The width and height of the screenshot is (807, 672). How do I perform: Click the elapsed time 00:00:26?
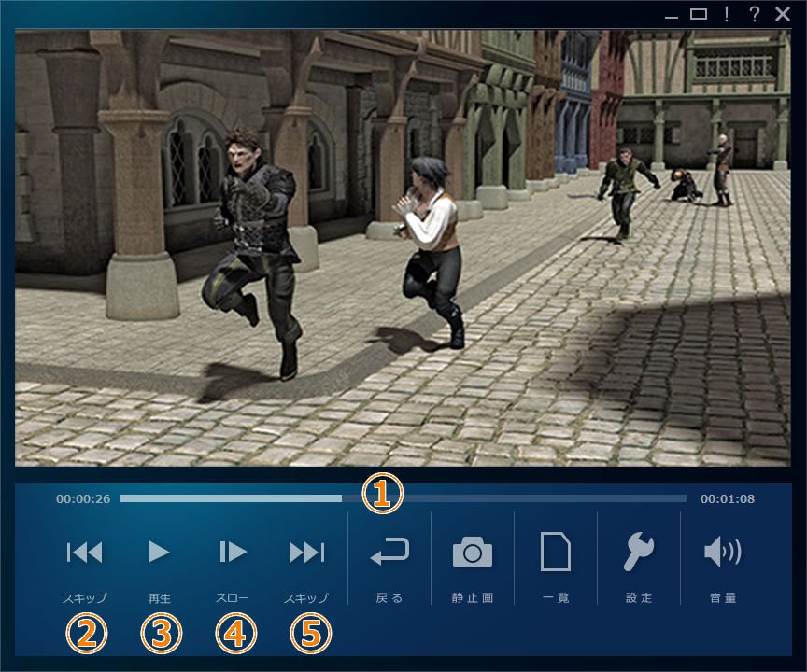pyautogui.click(x=83, y=499)
